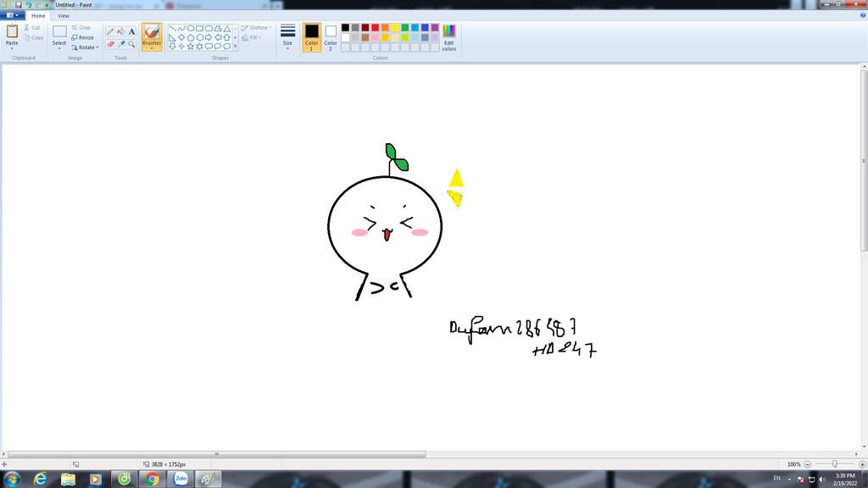This screenshot has width=868, height=488.
Task: Choose the Five-point star shape
Action: pos(191,47)
